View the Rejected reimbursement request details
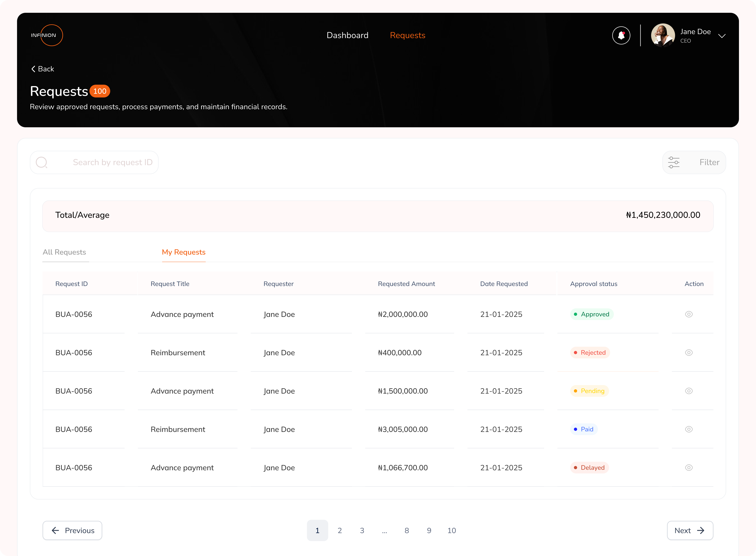The width and height of the screenshot is (756, 556). tap(688, 352)
